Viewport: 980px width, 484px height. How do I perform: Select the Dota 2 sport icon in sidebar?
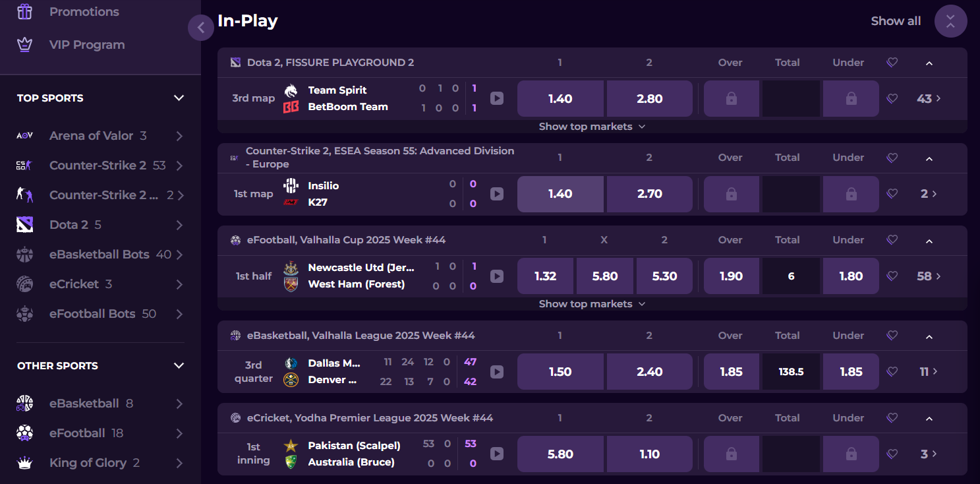point(24,224)
